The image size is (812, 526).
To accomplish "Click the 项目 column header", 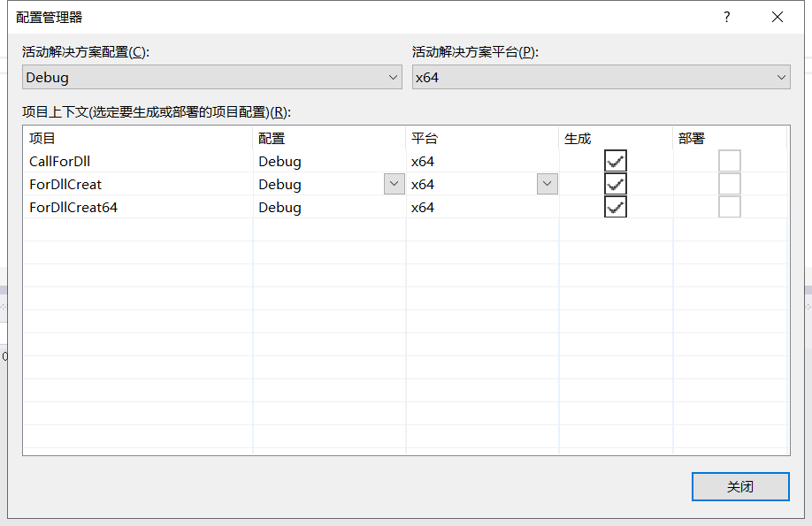I will click(x=42, y=139).
